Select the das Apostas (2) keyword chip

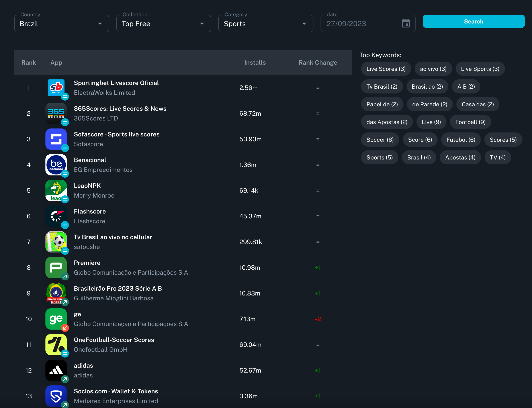pos(387,122)
